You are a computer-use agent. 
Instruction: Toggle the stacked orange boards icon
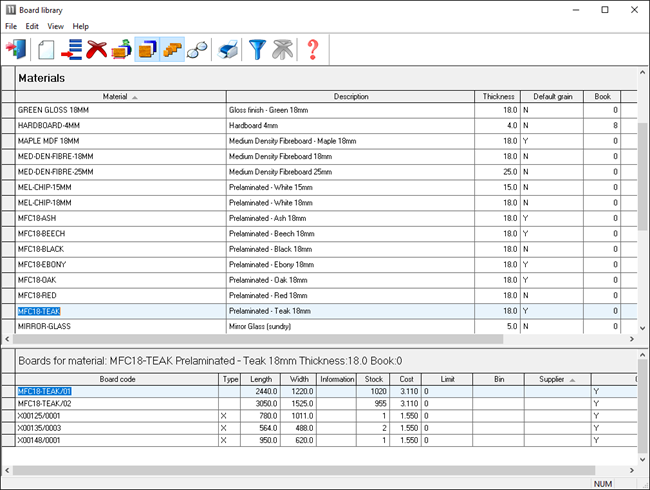[147, 49]
